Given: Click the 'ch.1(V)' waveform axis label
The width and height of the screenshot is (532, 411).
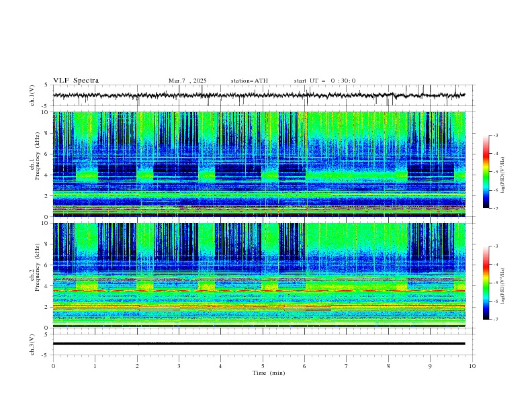Looking at the screenshot, I should [32, 95].
